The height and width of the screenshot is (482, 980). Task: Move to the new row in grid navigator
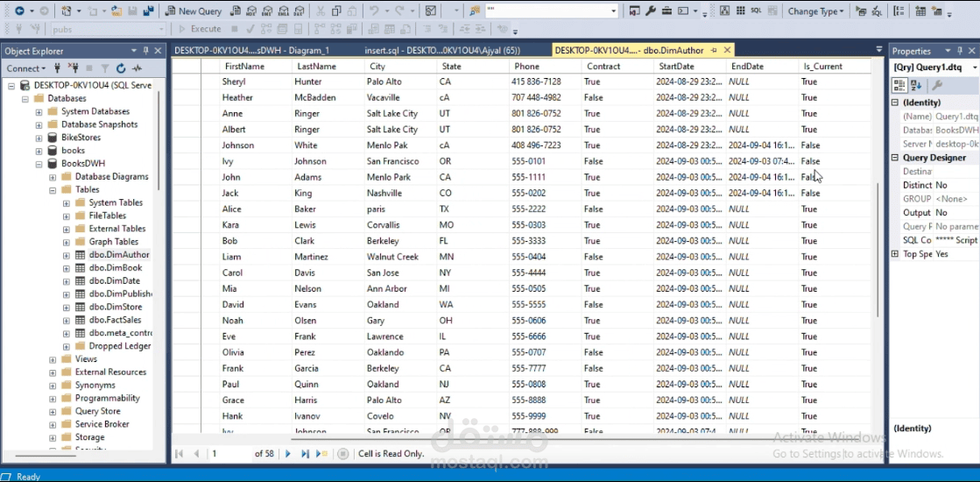(322, 454)
